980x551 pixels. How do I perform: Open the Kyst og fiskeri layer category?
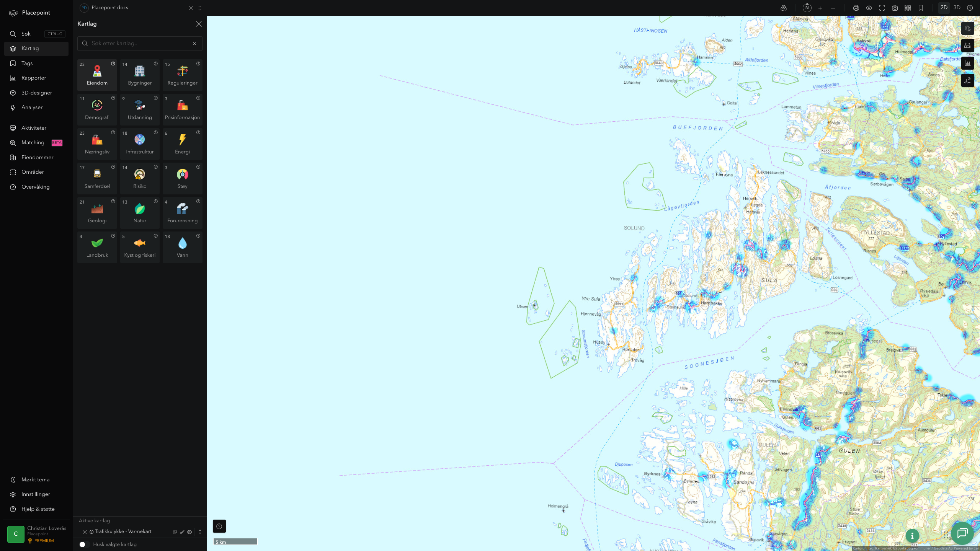pyautogui.click(x=140, y=247)
